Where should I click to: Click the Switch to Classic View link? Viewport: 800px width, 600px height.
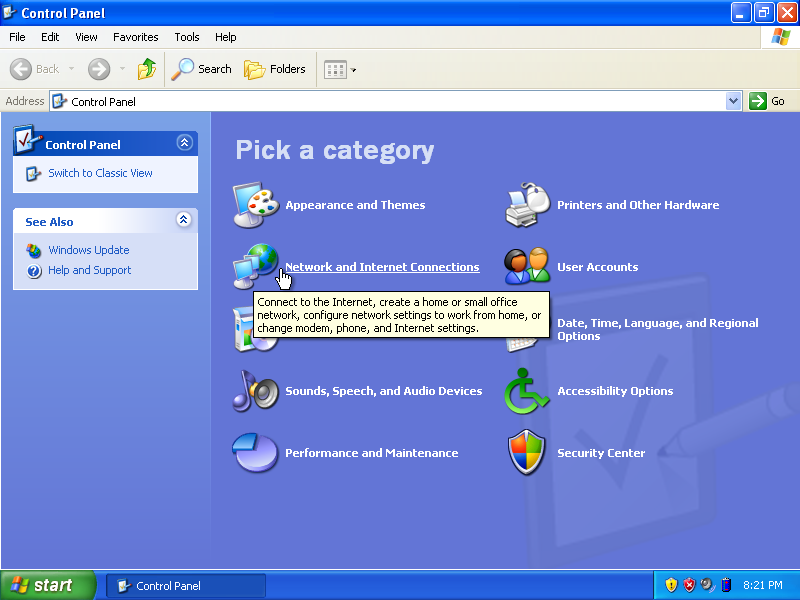tap(100, 173)
